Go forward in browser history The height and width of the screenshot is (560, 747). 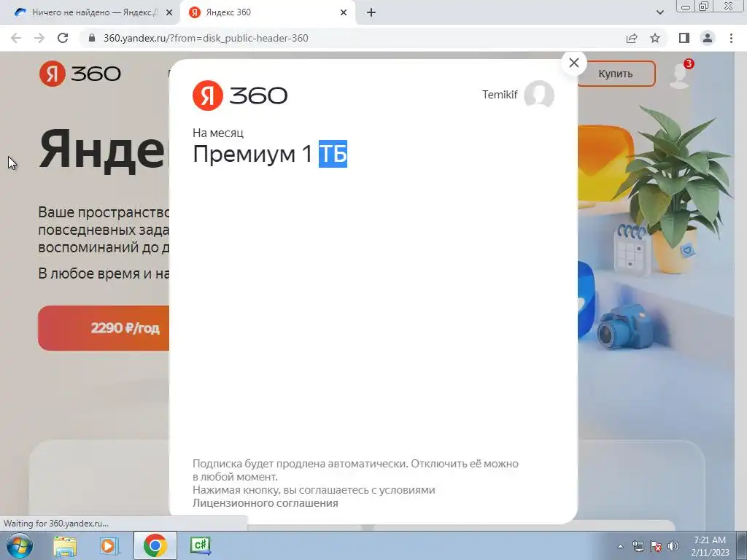coord(39,38)
